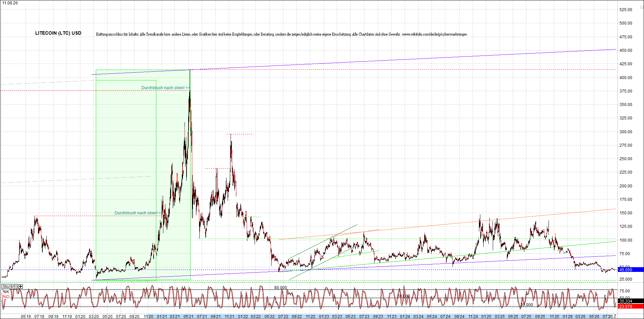Click the blue 45.050 current price tag
The image size is (644, 319).
point(631,270)
